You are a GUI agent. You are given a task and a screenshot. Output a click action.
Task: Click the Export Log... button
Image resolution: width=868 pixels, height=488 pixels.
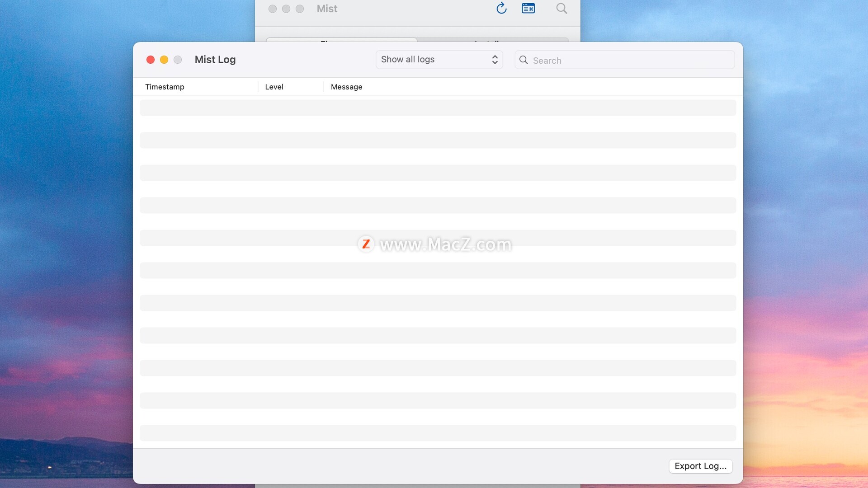click(x=700, y=466)
